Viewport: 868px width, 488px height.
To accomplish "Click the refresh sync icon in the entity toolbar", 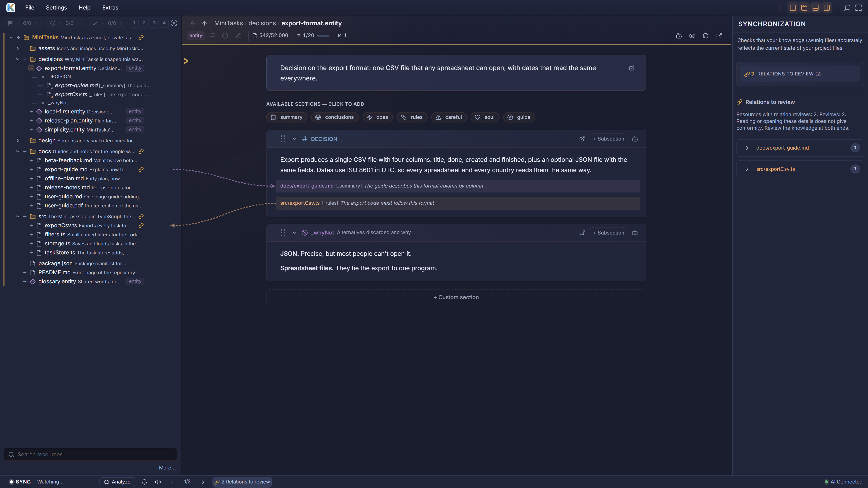I will [x=705, y=36].
